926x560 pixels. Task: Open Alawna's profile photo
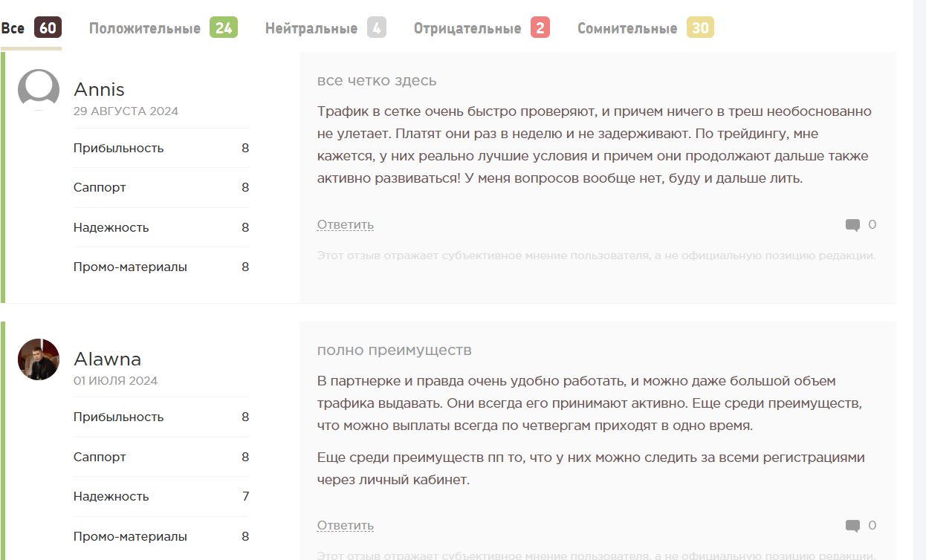(39, 359)
